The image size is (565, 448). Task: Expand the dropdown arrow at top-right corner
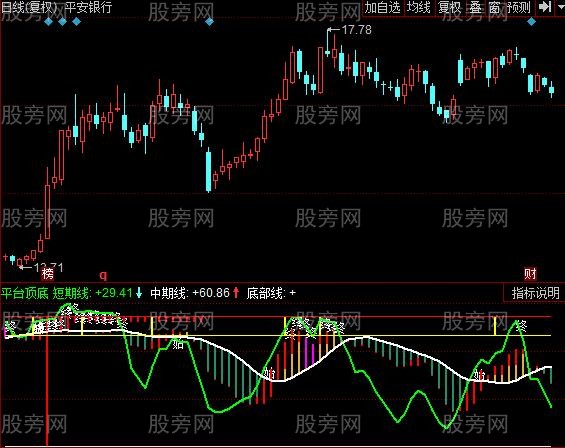(x=561, y=7)
